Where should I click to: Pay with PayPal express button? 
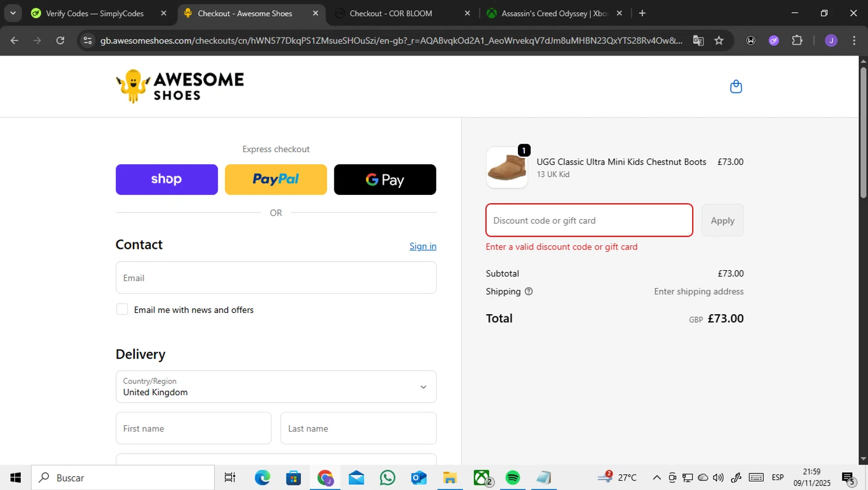pyautogui.click(x=276, y=179)
